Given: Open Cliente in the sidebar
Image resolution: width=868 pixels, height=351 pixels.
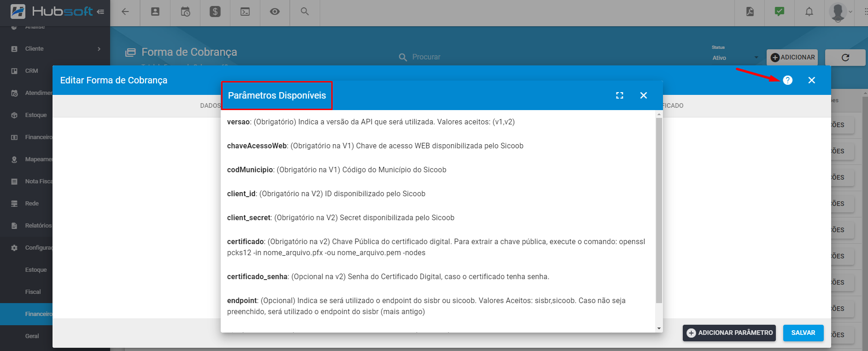Looking at the screenshot, I should click(34, 49).
